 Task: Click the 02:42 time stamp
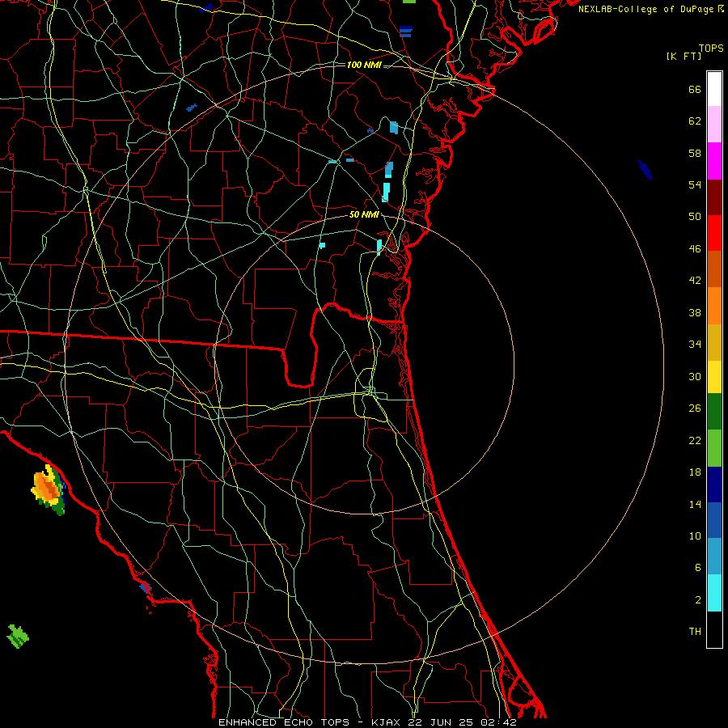pyautogui.click(x=499, y=722)
